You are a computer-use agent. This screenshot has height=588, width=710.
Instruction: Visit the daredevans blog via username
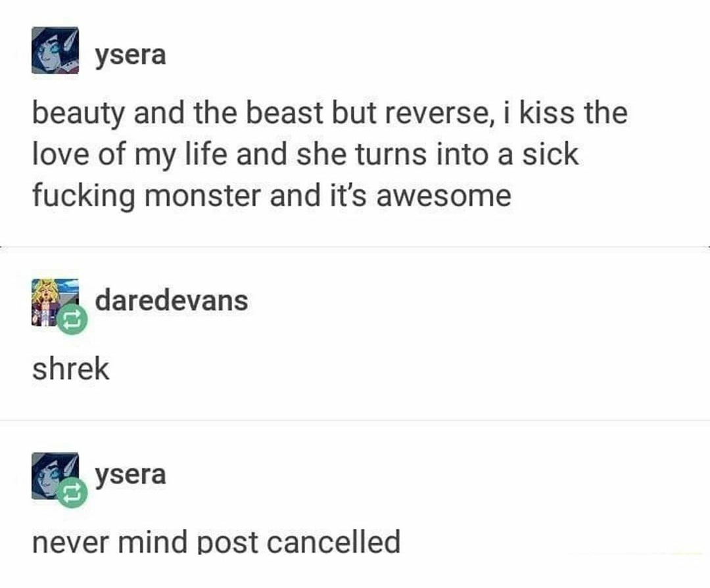(171, 300)
